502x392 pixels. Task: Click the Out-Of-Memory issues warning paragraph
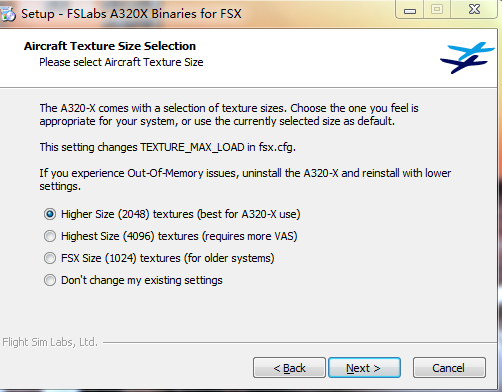(245, 179)
